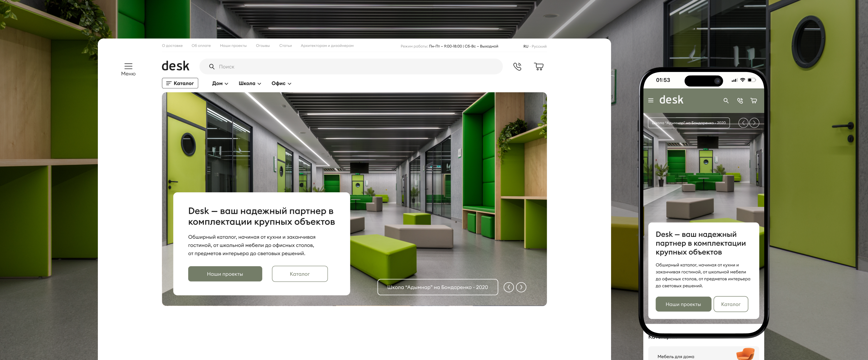Click the phone call icon on desktop header
The height and width of the screenshot is (360, 868).
(517, 66)
